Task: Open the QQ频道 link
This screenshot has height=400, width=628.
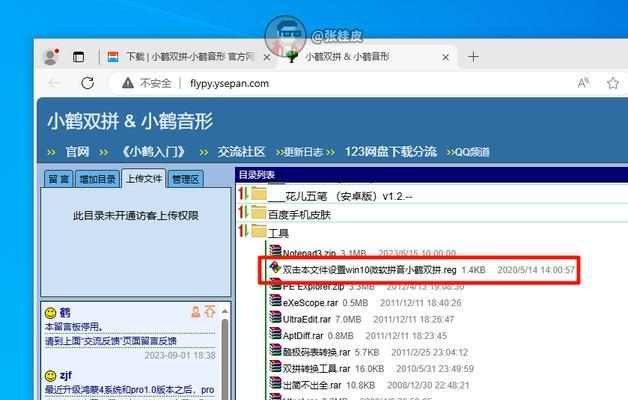Action: click(472, 152)
